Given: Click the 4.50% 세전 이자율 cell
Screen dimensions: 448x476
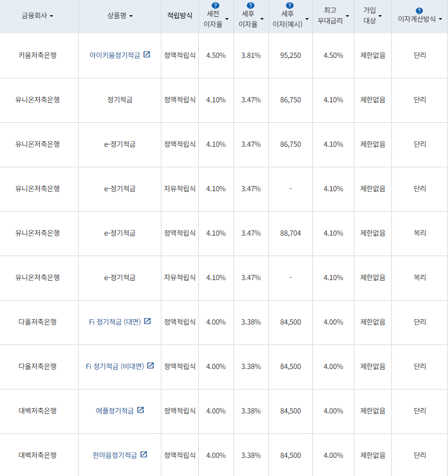Looking at the screenshot, I should (216, 56).
